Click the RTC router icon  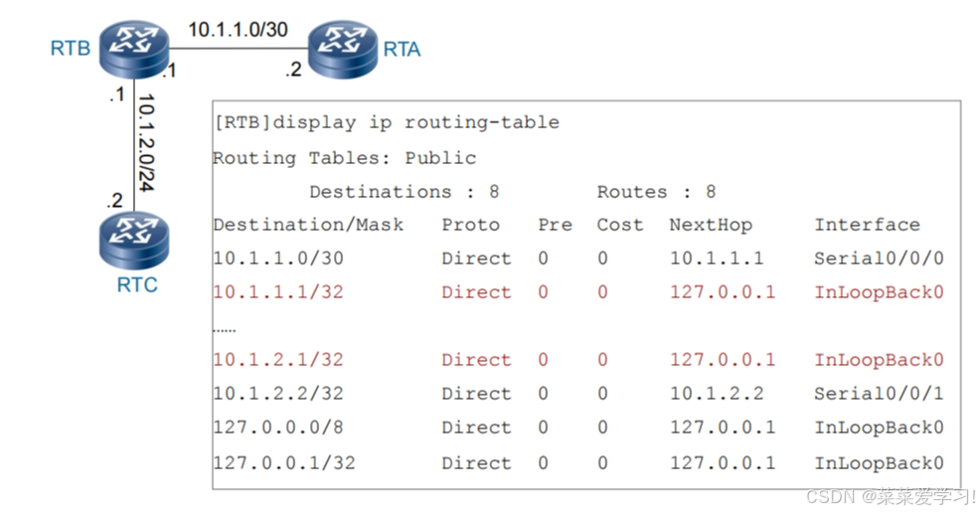point(133,239)
